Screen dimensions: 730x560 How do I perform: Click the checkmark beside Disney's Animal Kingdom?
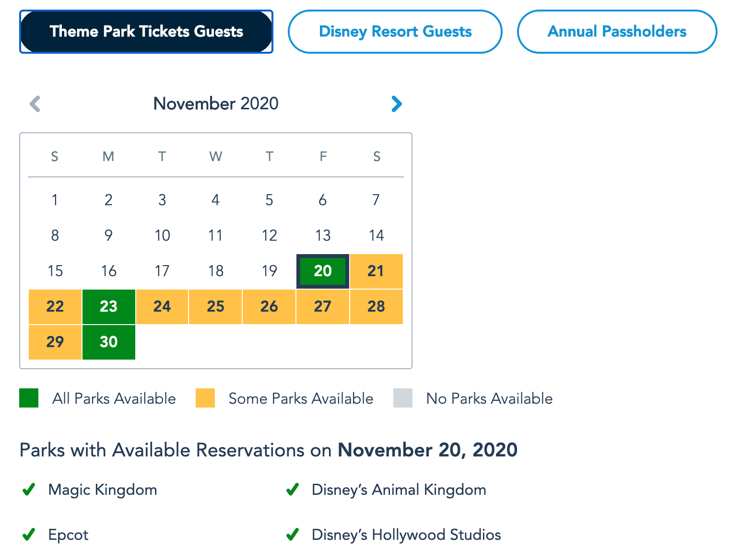click(293, 490)
